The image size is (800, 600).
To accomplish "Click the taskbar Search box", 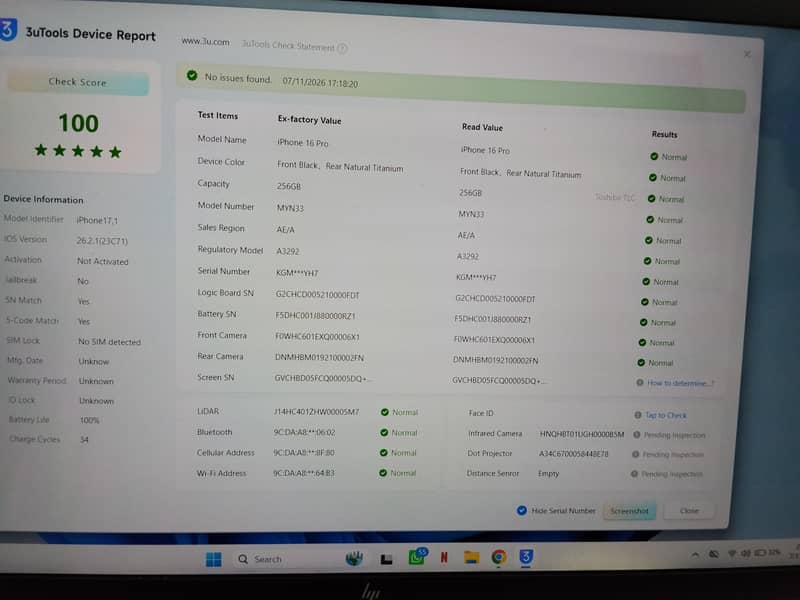I will [x=261, y=559].
